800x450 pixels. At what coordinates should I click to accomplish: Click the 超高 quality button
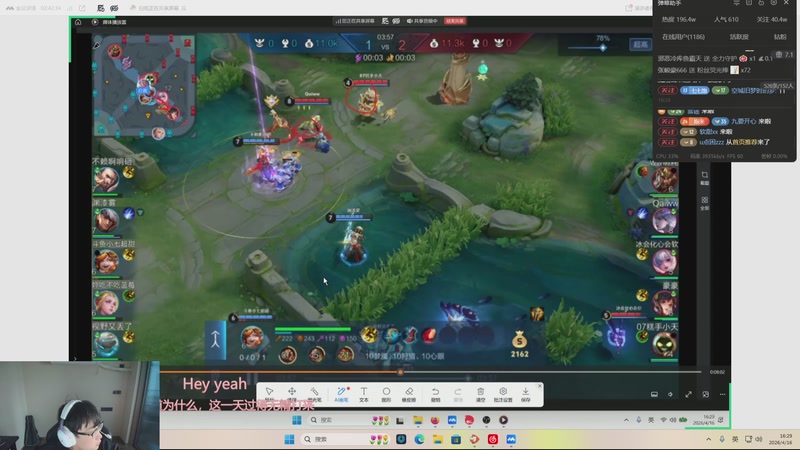coord(640,45)
